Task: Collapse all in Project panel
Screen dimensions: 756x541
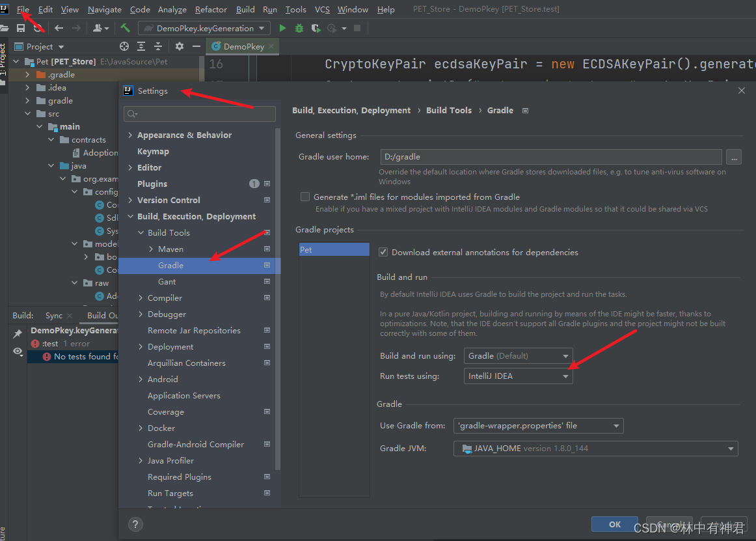Action: tap(158, 46)
